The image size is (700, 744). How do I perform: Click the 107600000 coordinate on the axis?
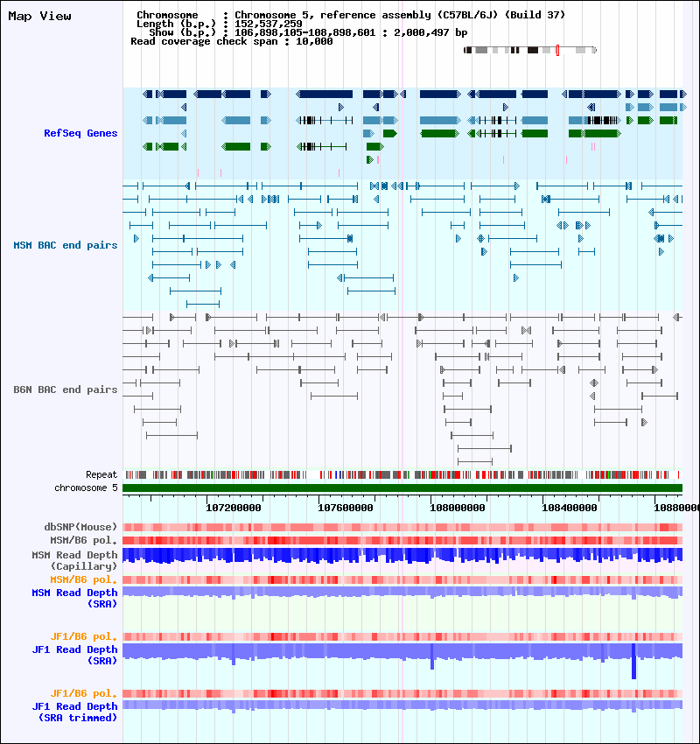(x=346, y=508)
